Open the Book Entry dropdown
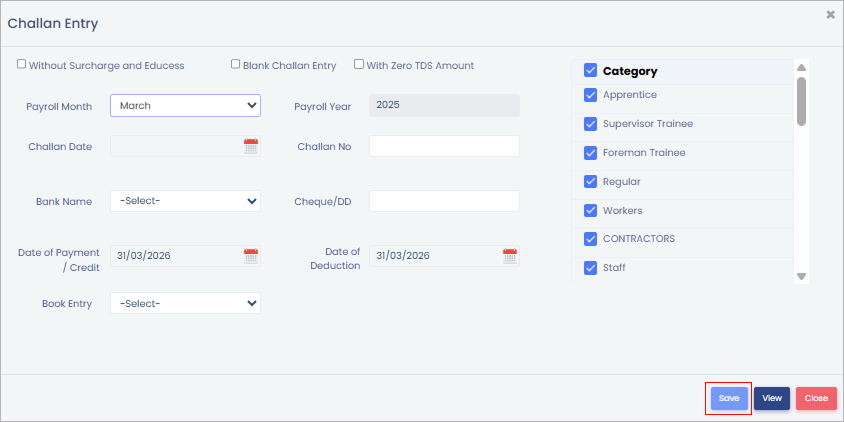This screenshot has height=422, width=844. [x=185, y=303]
